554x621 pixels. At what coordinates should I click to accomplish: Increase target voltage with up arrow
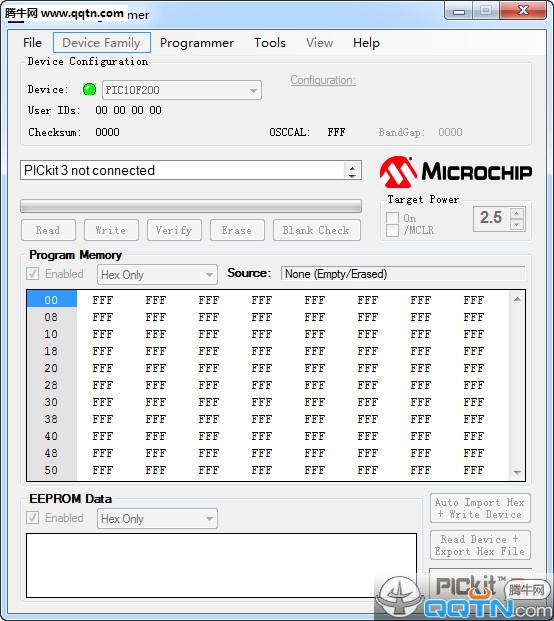pos(516,213)
